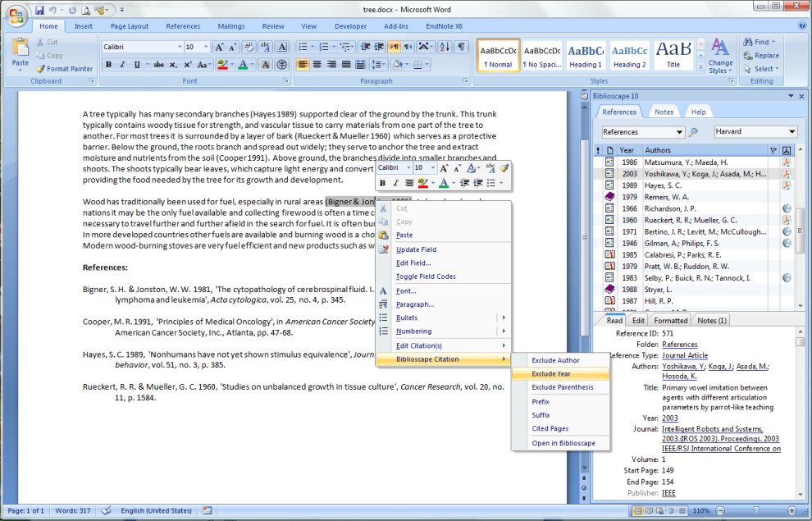Toggle Bold in the ribbon Font group
Screen dimensions: 812x521
[109, 65]
